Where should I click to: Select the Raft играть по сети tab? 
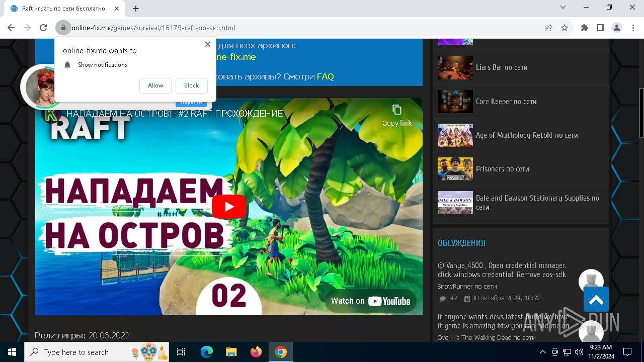click(x=64, y=9)
